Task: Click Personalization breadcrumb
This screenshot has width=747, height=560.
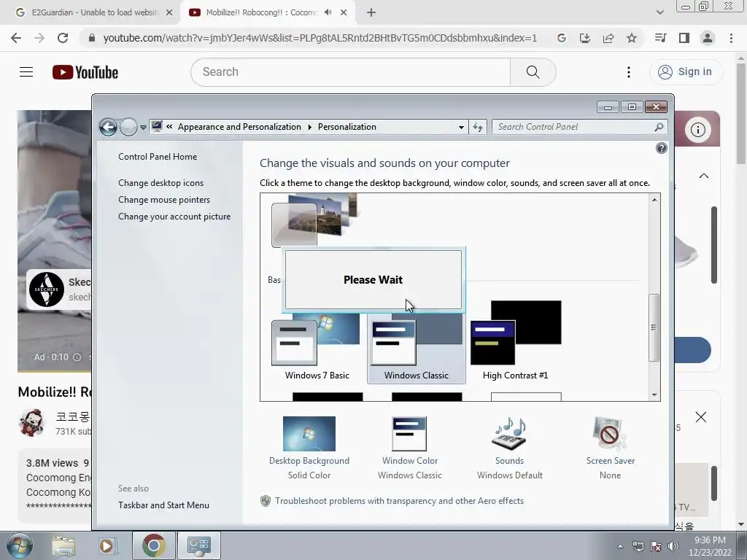Action: pos(347,127)
